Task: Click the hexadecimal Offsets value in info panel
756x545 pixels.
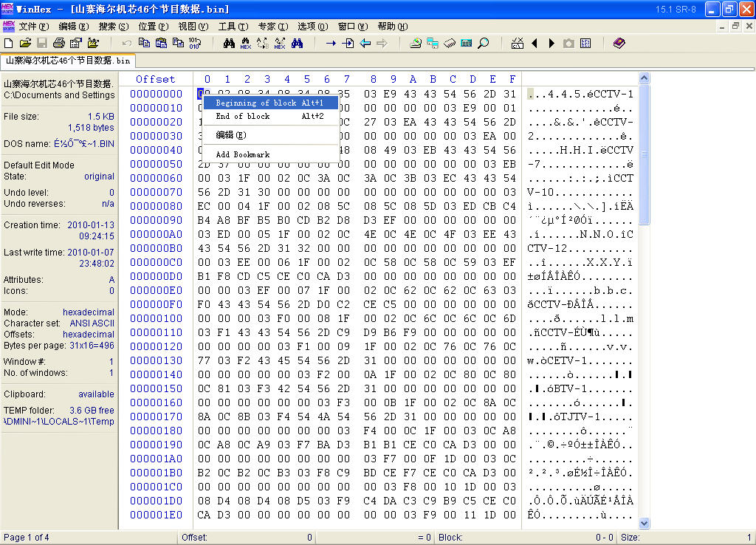Action: click(x=89, y=335)
